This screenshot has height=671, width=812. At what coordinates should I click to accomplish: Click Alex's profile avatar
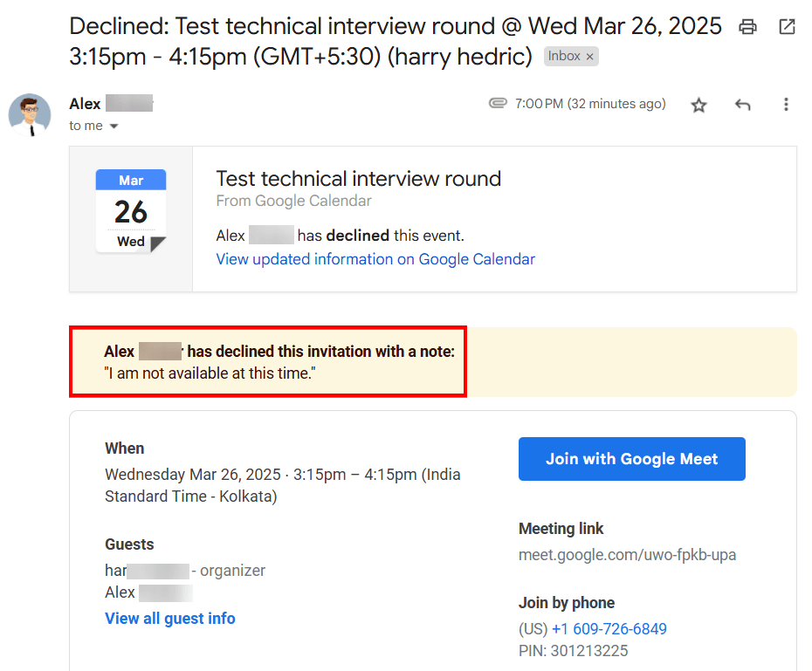click(30, 114)
